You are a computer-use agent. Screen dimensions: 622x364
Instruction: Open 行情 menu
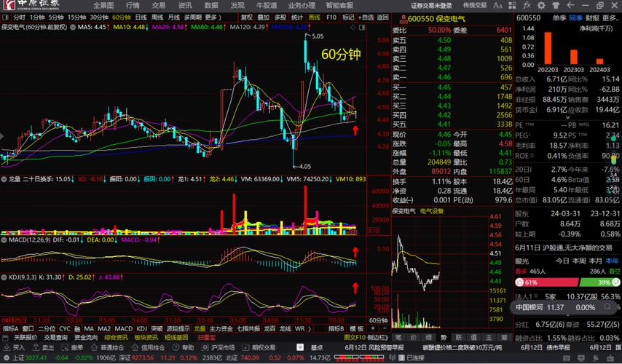pyautogui.click(x=133, y=6)
